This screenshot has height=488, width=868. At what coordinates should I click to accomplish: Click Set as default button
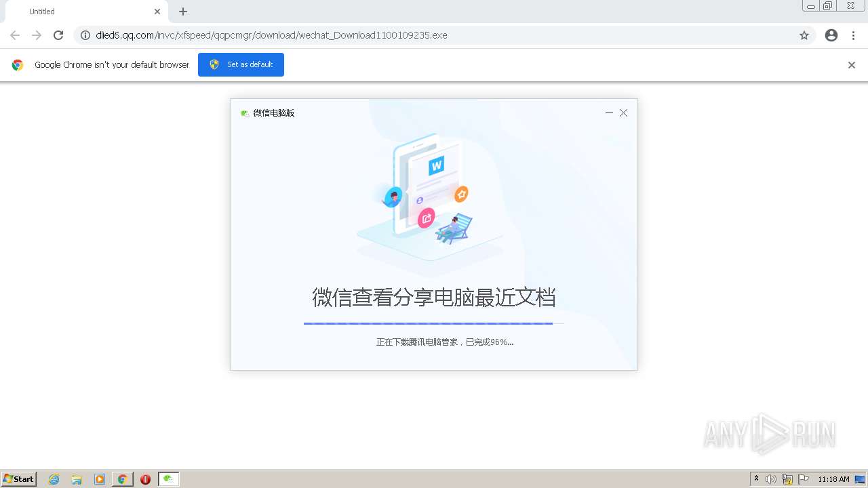(241, 64)
